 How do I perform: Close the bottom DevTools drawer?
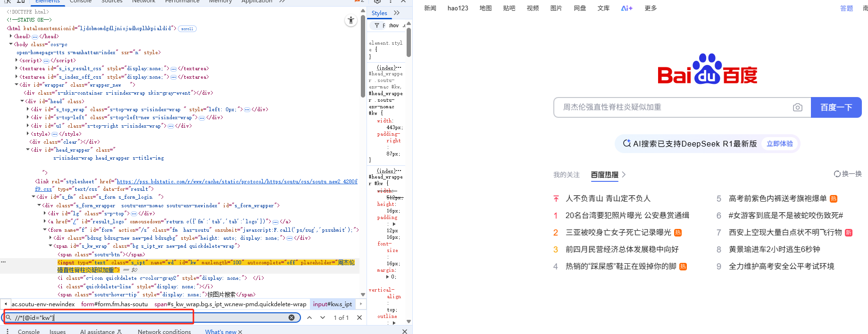coord(405,332)
